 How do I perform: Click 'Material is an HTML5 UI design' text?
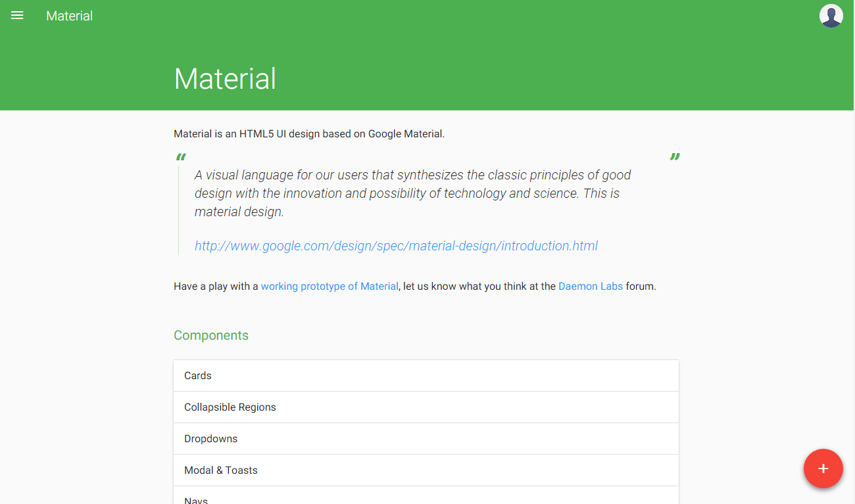click(309, 134)
